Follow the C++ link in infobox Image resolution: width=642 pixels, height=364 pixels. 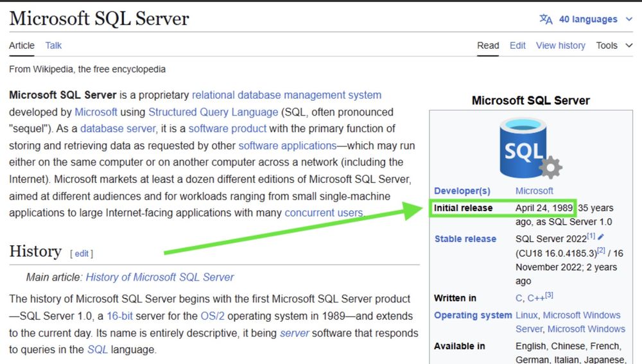pyautogui.click(x=536, y=298)
